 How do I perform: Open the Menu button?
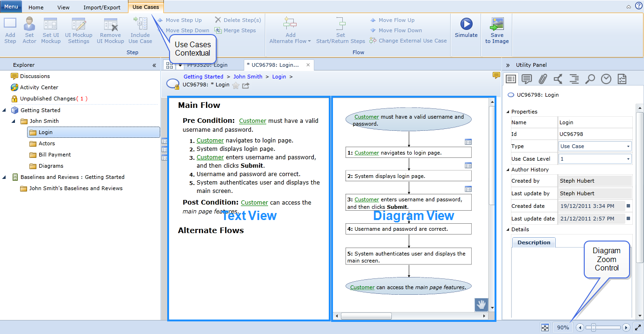(x=11, y=7)
